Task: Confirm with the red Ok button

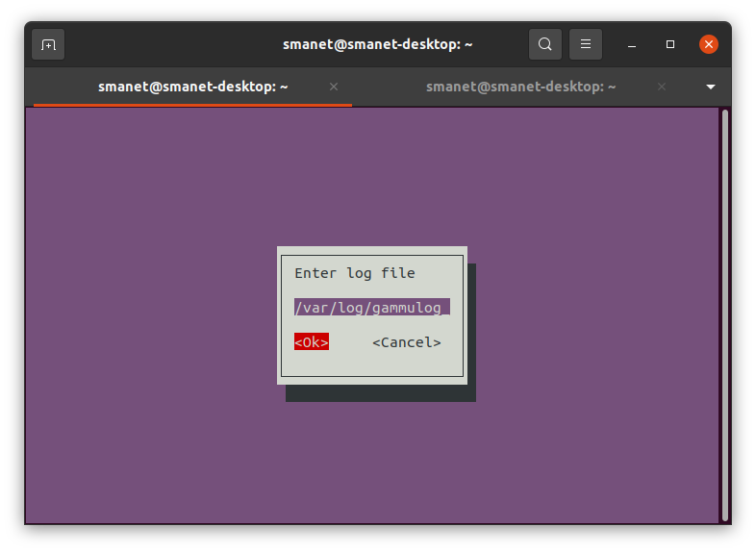Action: coord(312,341)
